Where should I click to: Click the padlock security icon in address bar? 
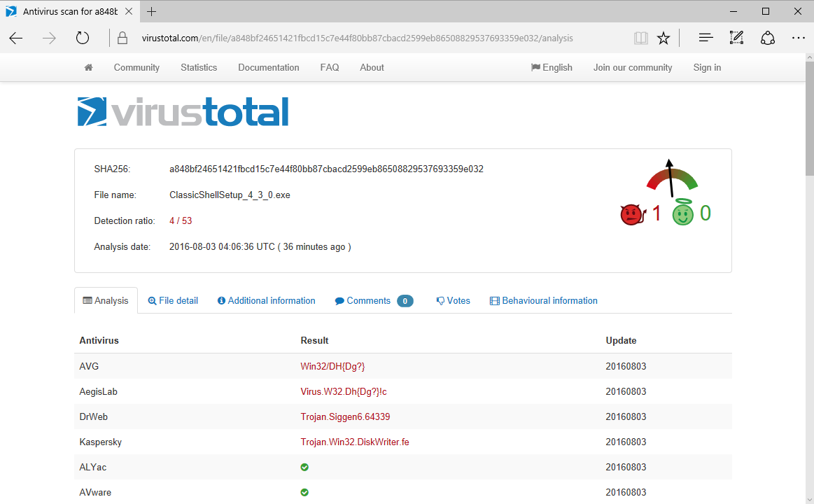coord(122,38)
